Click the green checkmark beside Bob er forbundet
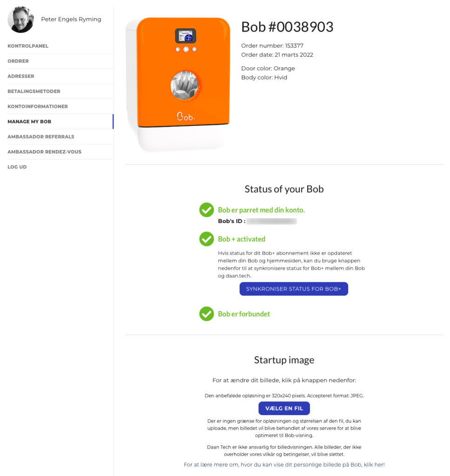The width and height of the screenshot is (450, 476). pyautogui.click(x=207, y=314)
